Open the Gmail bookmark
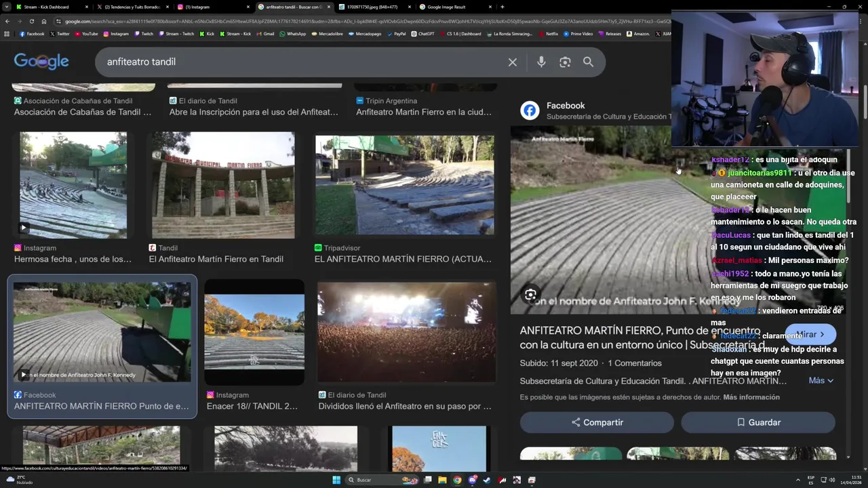This screenshot has height=488, width=868. tap(265, 34)
